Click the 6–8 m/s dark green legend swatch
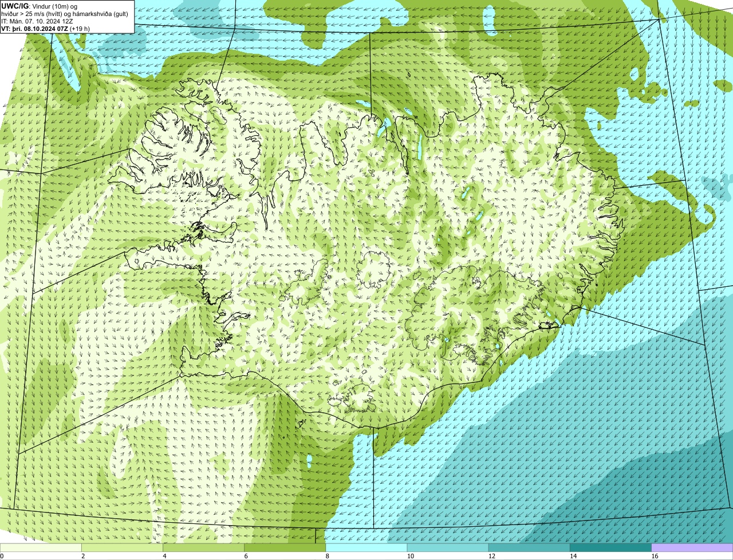This screenshot has height=560, width=733. click(x=285, y=548)
